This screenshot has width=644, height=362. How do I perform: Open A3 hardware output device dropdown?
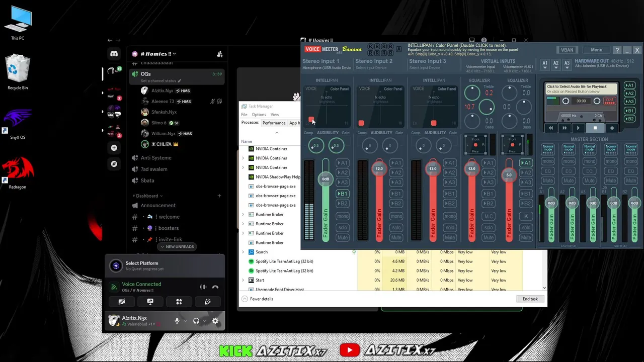[567, 65]
